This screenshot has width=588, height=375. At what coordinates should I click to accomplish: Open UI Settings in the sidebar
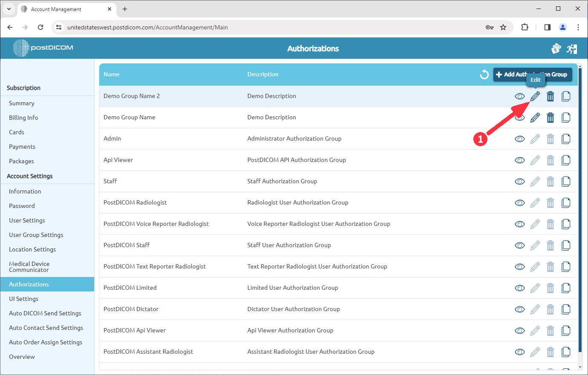click(23, 298)
